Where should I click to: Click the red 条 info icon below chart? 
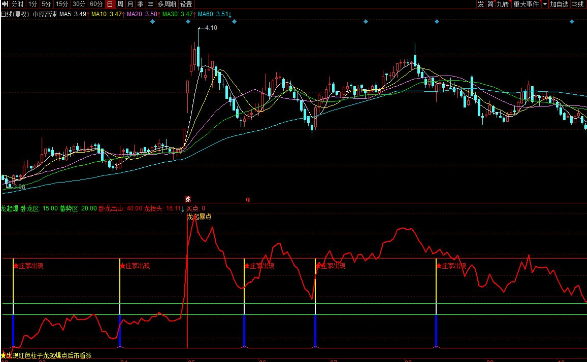point(188,199)
